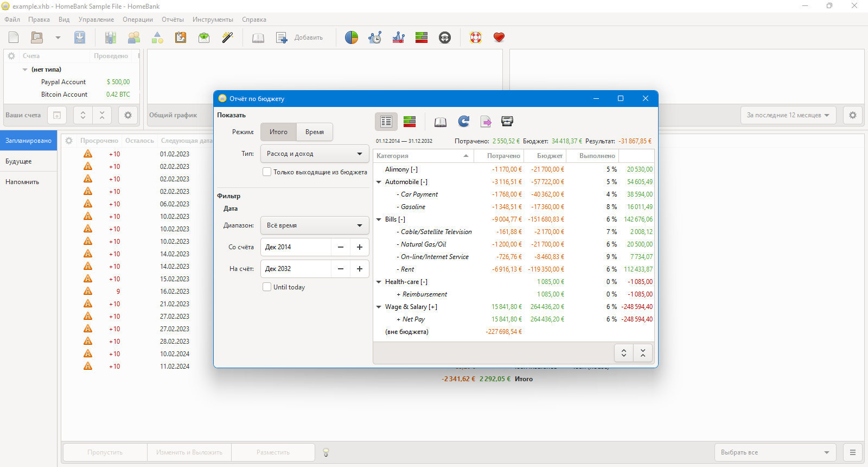Screen dimensions: 868x467
Task: Click the donate heart icon
Action: 499,37
